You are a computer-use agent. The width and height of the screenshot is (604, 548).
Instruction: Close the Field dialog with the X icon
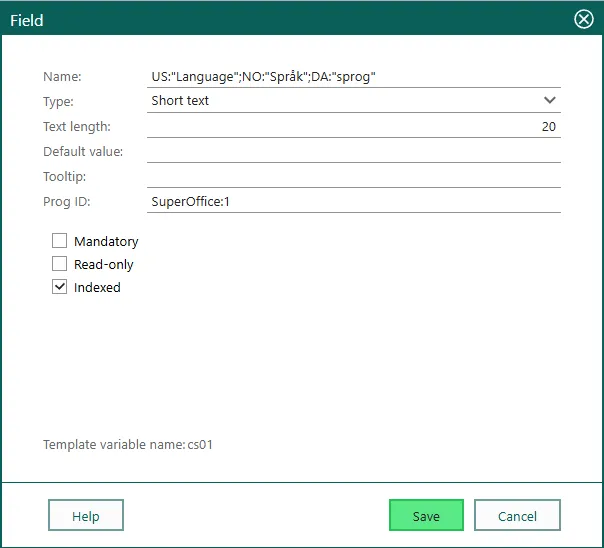pos(583,19)
